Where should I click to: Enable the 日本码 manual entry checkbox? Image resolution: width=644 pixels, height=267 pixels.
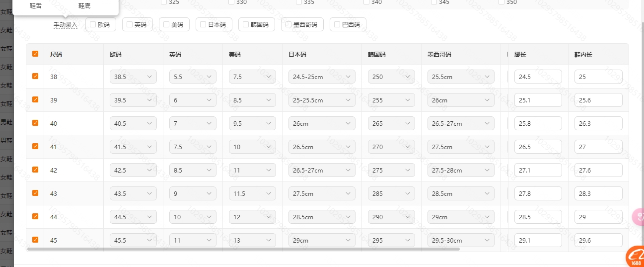pos(203,24)
